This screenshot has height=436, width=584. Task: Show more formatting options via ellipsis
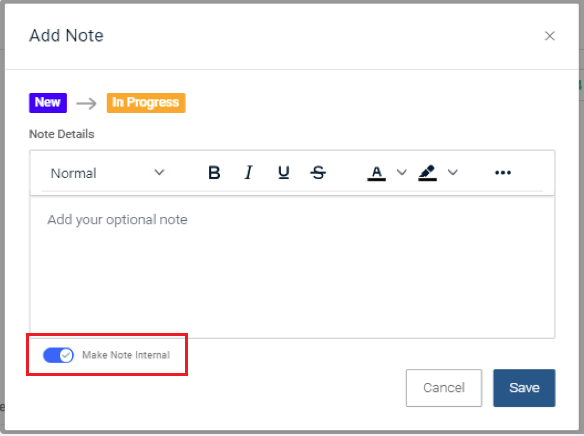click(503, 172)
